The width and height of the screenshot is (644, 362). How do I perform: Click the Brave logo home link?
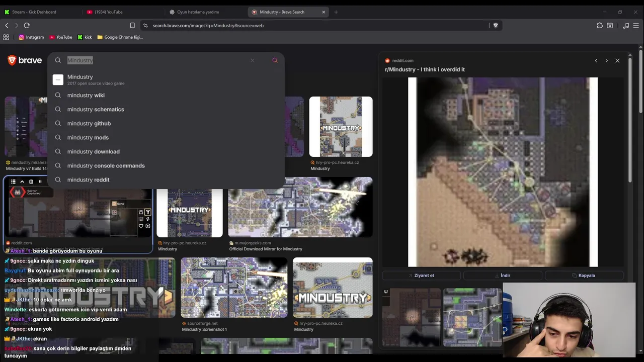[25, 60]
